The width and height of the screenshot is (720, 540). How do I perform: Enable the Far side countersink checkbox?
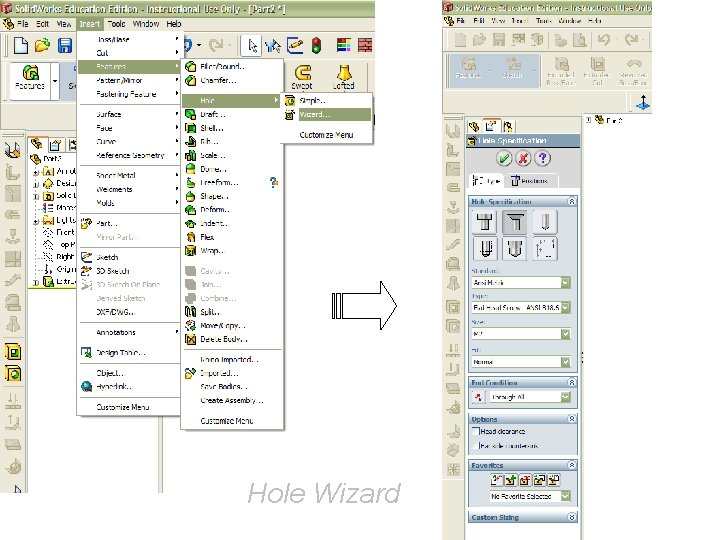[x=476, y=445]
